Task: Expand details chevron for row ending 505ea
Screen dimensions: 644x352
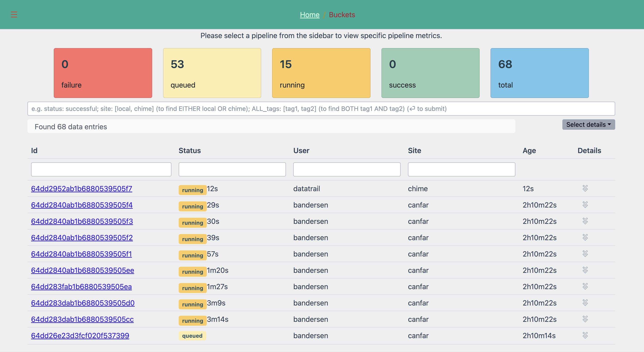Action: (x=585, y=286)
